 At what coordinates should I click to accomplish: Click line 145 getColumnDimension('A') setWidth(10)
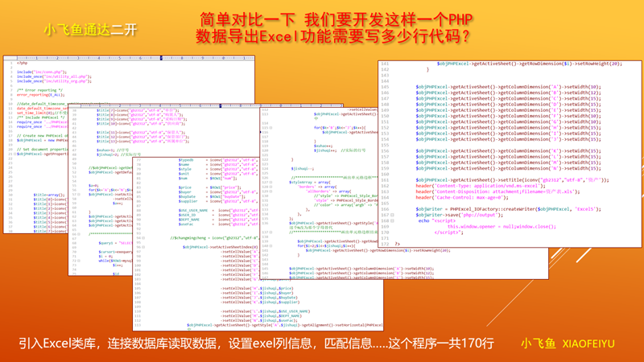(508, 87)
